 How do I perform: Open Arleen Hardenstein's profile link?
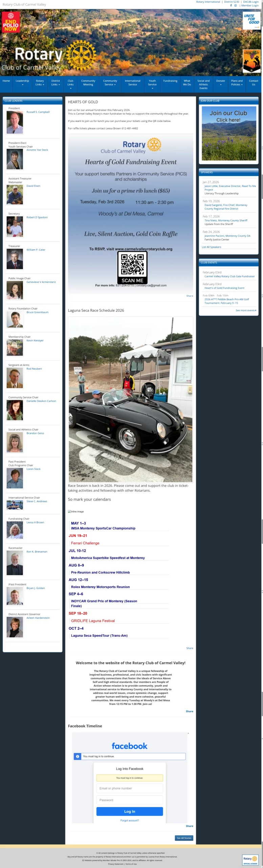pos(38,618)
